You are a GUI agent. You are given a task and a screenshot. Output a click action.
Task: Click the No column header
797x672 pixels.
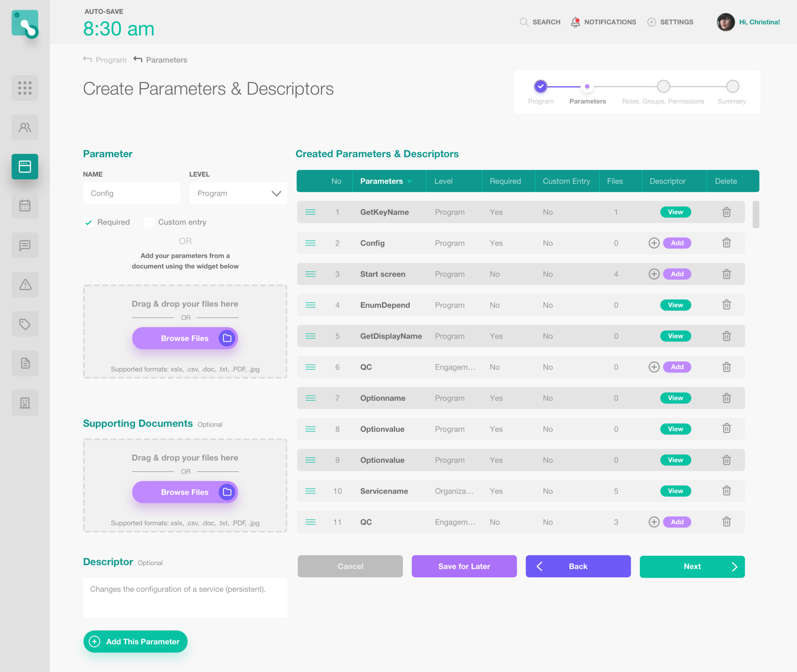tap(336, 181)
